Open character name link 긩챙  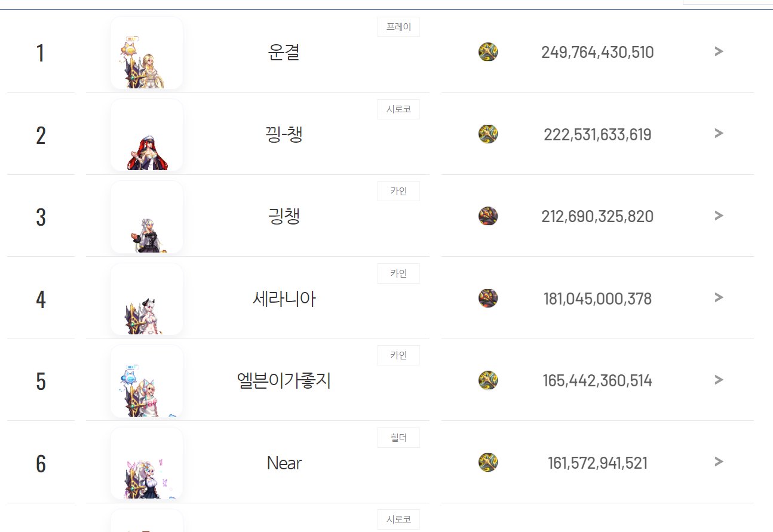284,216
